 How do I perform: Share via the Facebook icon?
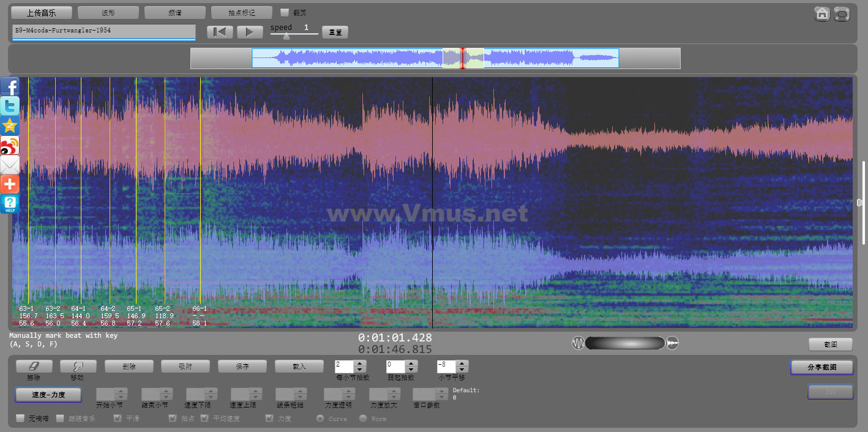(10, 87)
